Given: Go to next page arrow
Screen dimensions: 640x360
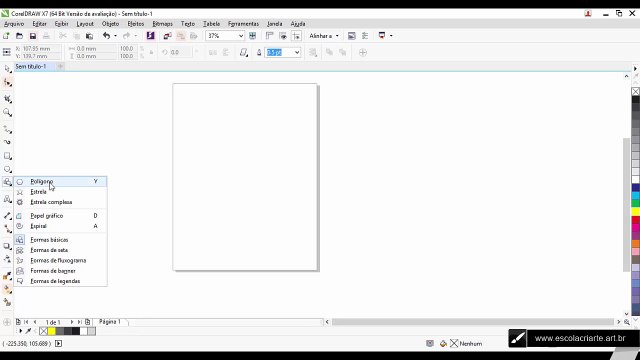Looking at the screenshot, I should 72,322.
